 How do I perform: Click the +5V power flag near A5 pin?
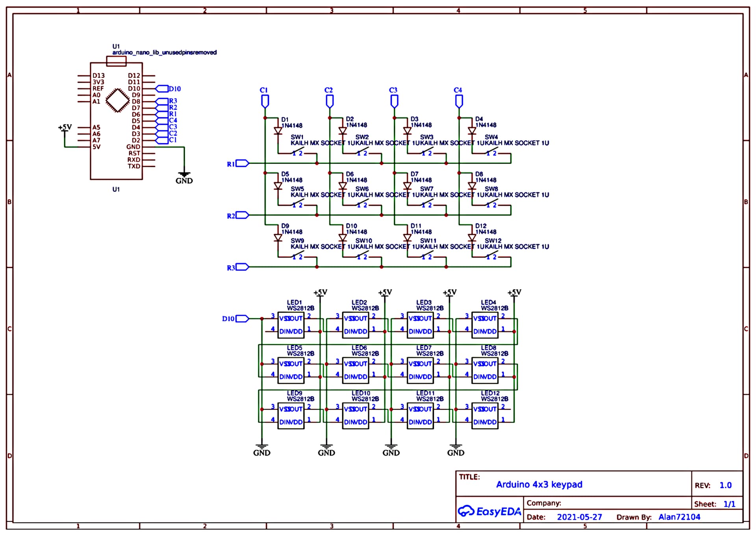click(64, 127)
